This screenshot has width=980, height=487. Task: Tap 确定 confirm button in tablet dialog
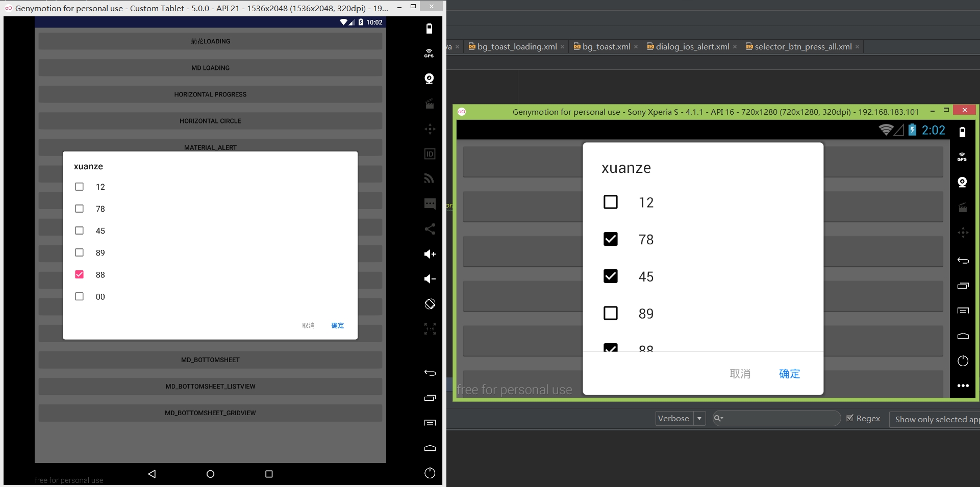pos(338,325)
